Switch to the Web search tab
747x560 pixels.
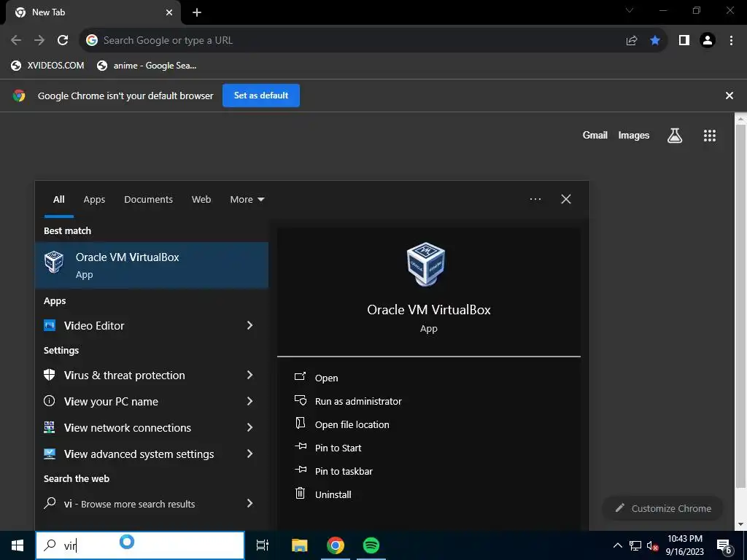(x=201, y=200)
